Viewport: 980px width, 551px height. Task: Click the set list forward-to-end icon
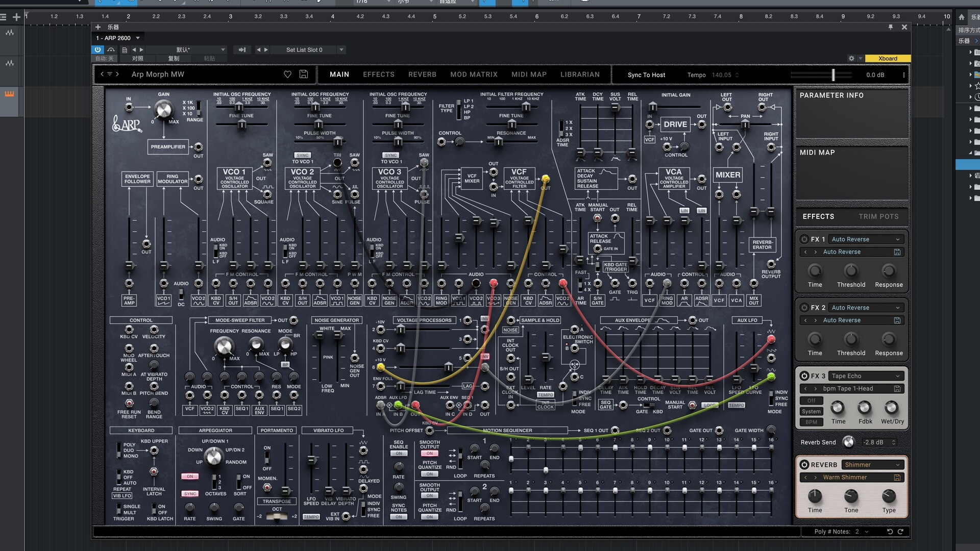point(242,50)
